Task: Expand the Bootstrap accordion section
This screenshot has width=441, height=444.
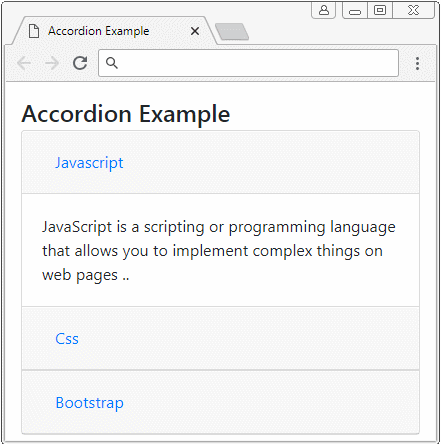Action: [90, 403]
